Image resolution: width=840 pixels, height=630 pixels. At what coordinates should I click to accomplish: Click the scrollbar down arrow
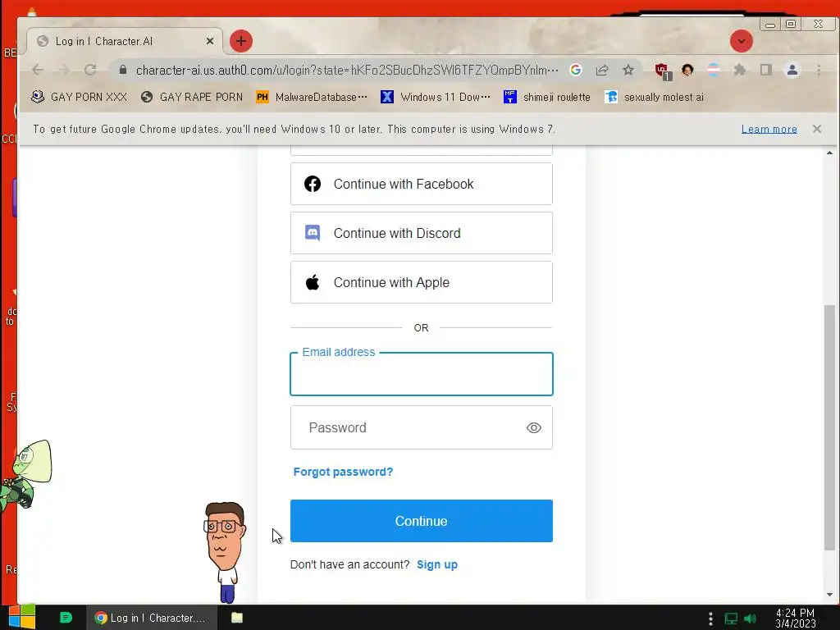(829, 595)
